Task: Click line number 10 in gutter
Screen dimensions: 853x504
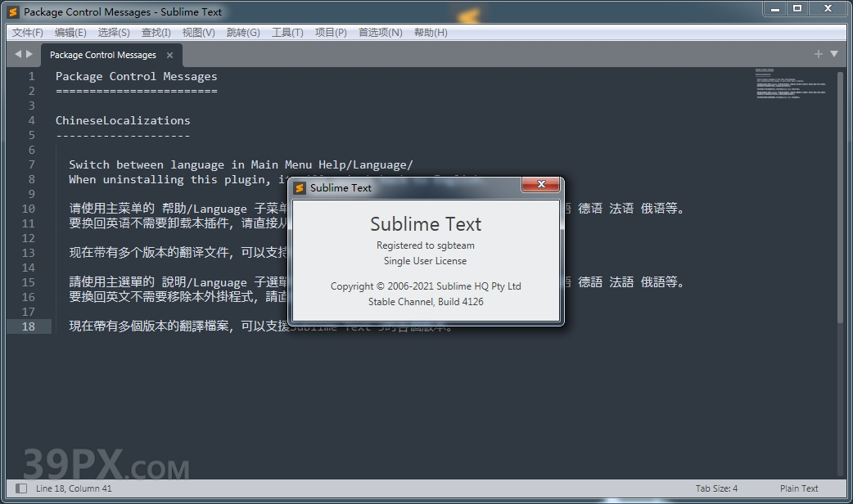Action: pyautogui.click(x=29, y=209)
